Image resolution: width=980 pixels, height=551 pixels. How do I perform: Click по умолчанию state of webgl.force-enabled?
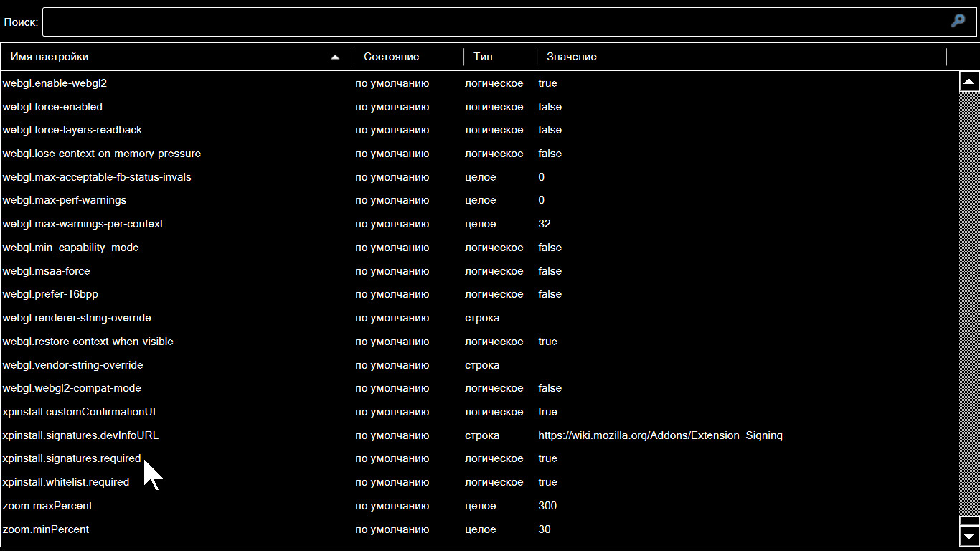point(392,107)
